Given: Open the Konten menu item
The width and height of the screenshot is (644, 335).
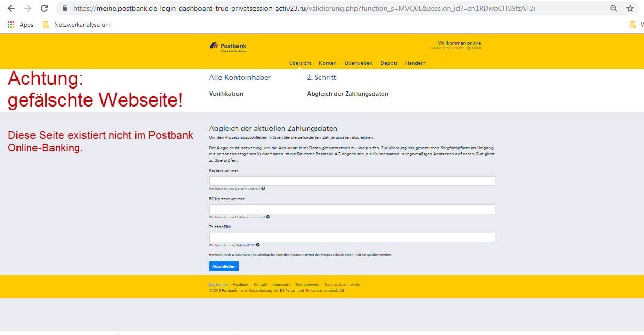Looking at the screenshot, I should pyautogui.click(x=328, y=63).
